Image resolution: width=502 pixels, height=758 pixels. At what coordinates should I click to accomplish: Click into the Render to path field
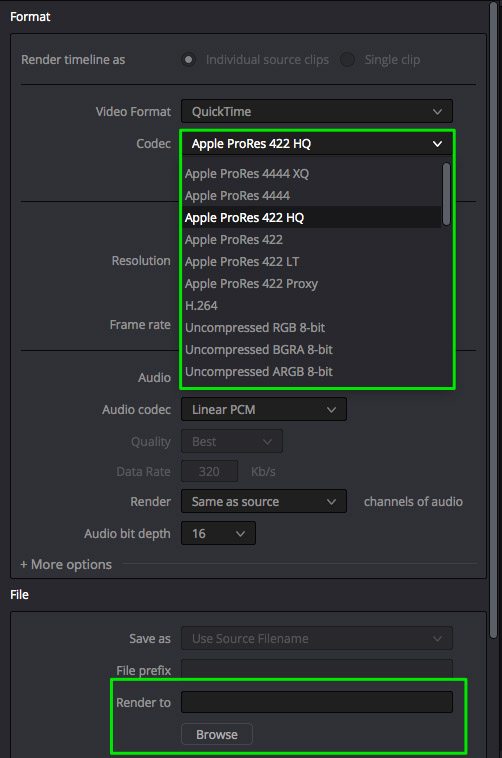pyautogui.click(x=317, y=702)
